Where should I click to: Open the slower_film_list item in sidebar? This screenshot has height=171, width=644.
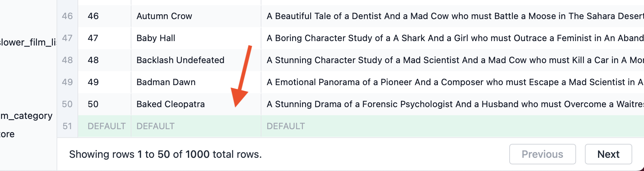pos(28,43)
